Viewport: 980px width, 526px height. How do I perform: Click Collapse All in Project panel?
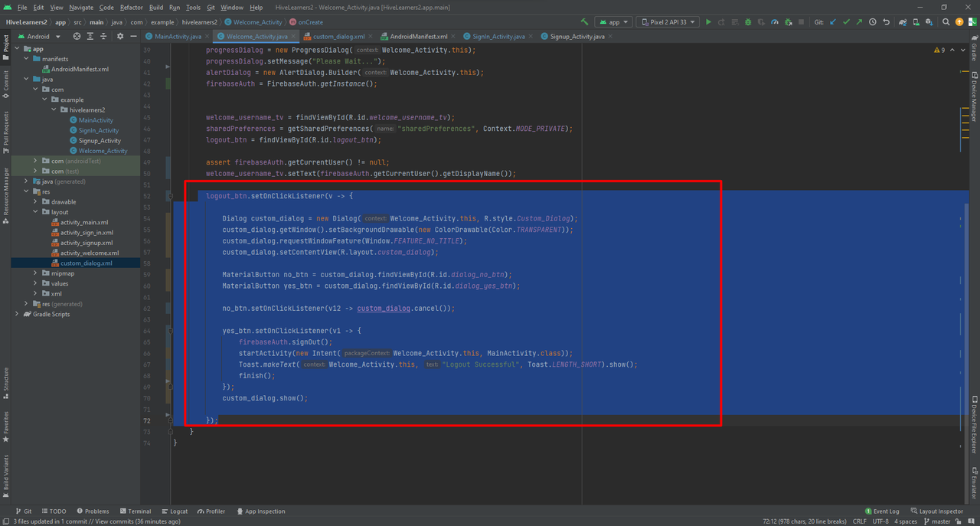tap(104, 36)
